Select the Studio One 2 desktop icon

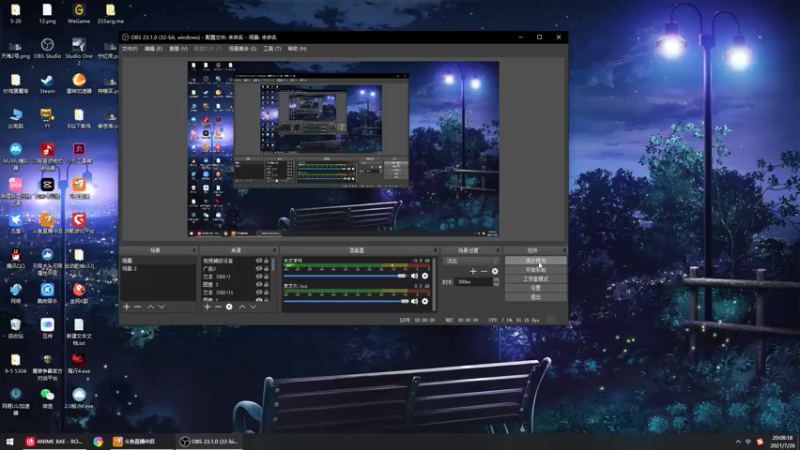pyautogui.click(x=79, y=52)
